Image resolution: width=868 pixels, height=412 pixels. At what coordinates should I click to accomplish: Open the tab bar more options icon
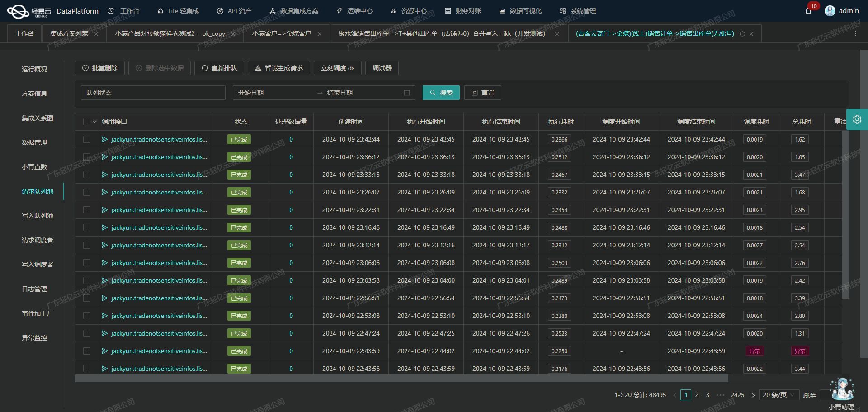(855, 34)
